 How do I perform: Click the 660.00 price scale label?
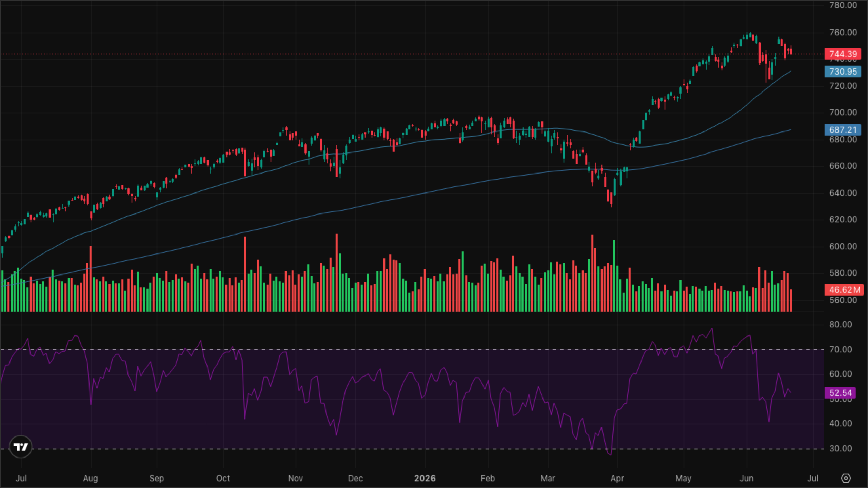[843, 166]
